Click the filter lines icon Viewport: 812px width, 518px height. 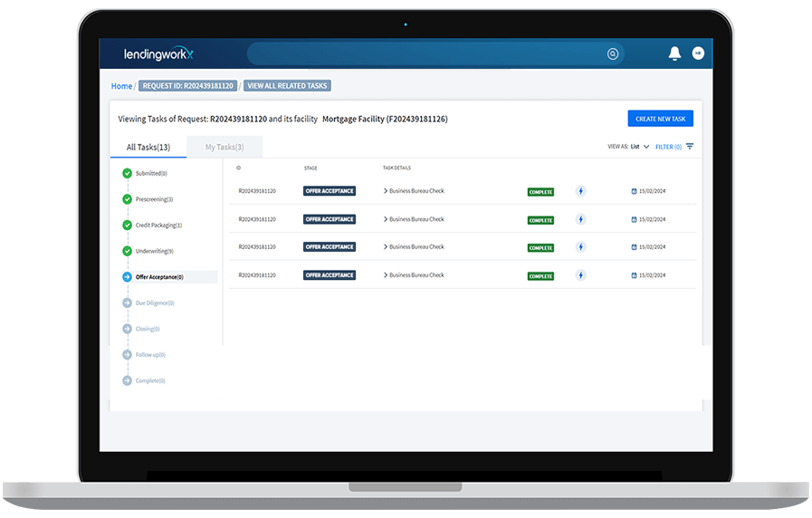point(690,147)
